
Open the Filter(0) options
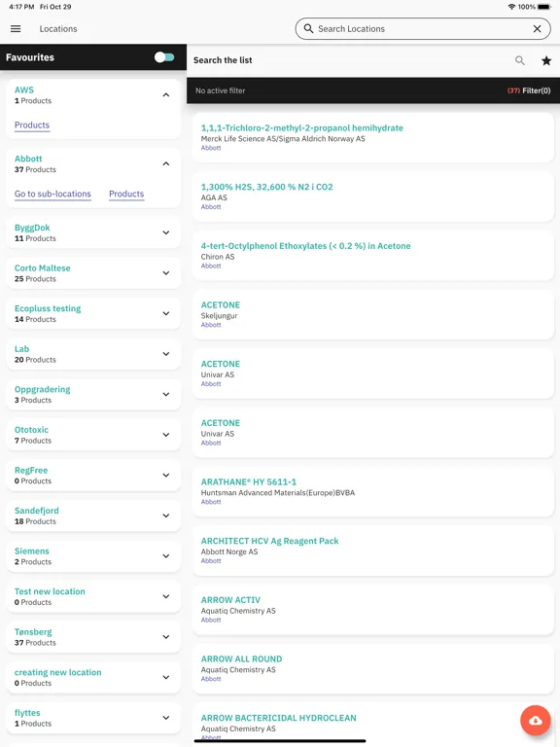coord(537,90)
